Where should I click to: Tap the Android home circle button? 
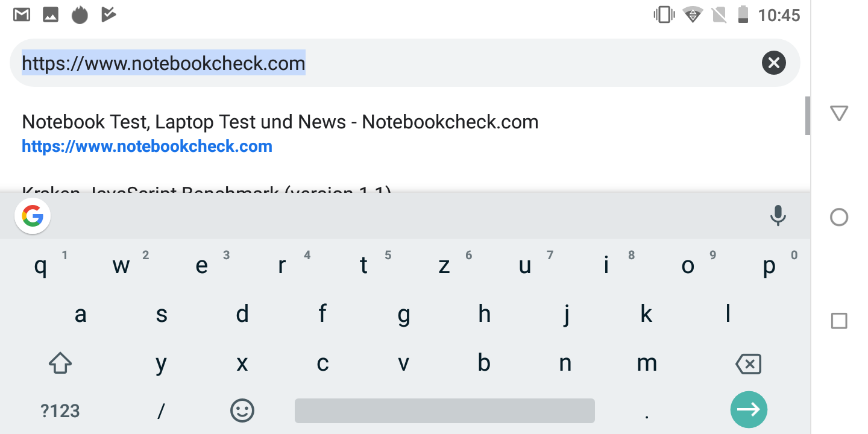839,217
